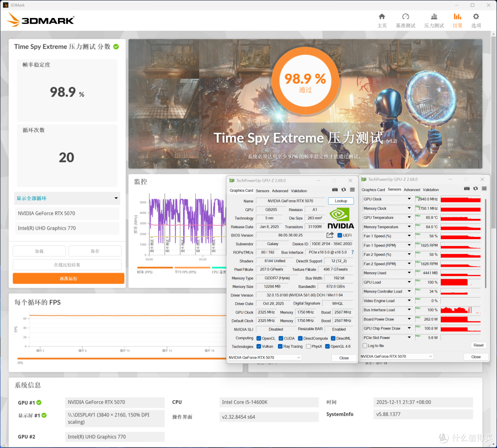Refresh the left GPU-Z Graphics Card window
The height and width of the screenshot is (448, 497).
(344, 190)
